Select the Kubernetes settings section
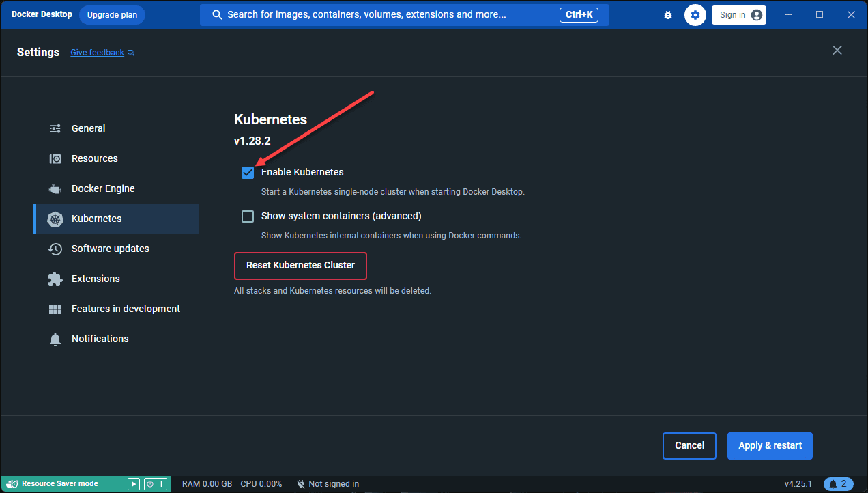The width and height of the screenshot is (868, 493). (x=116, y=219)
